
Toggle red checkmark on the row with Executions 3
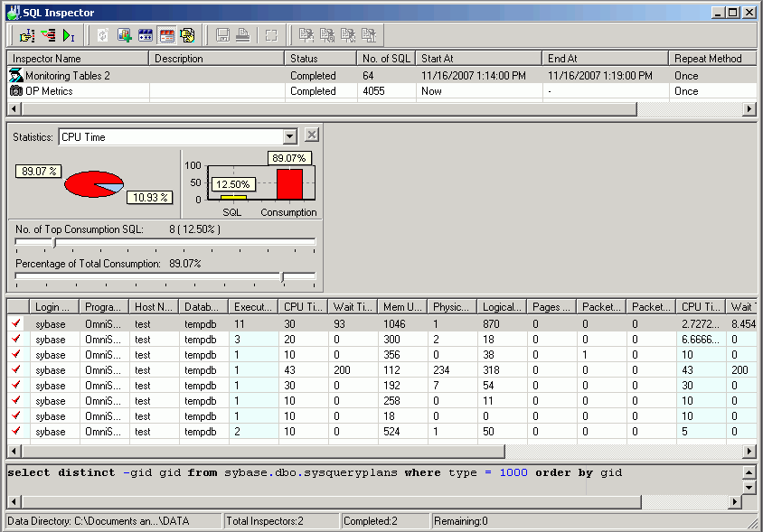coord(15,340)
